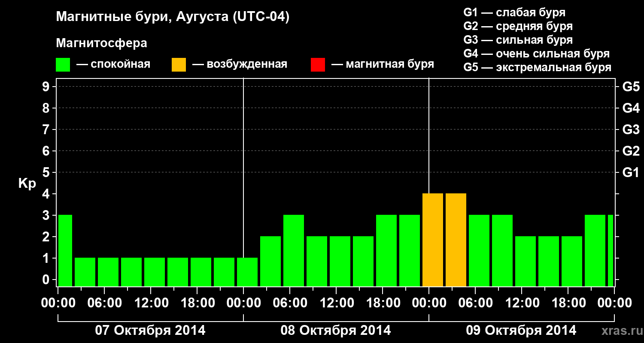Click the right-axis 'G2' label

631,151
